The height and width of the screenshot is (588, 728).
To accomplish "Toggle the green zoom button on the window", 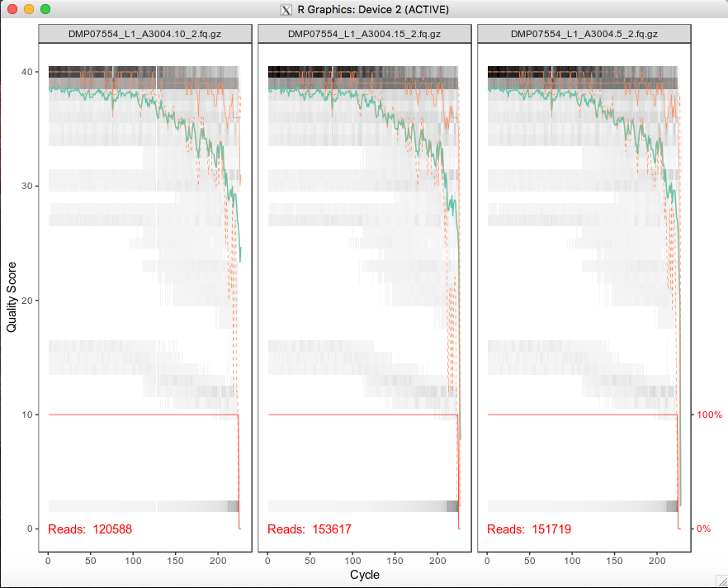I will click(45, 10).
